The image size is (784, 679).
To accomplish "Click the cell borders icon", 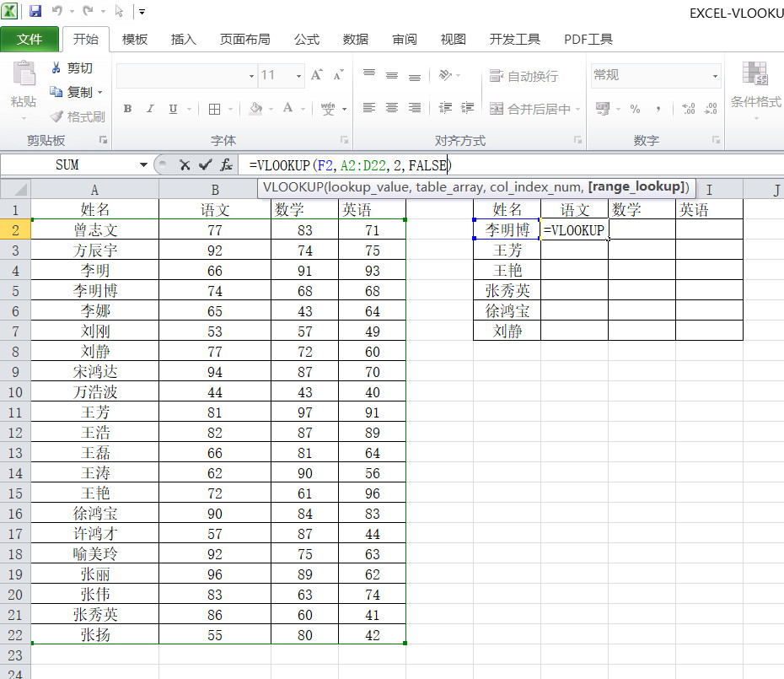I will [214, 109].
